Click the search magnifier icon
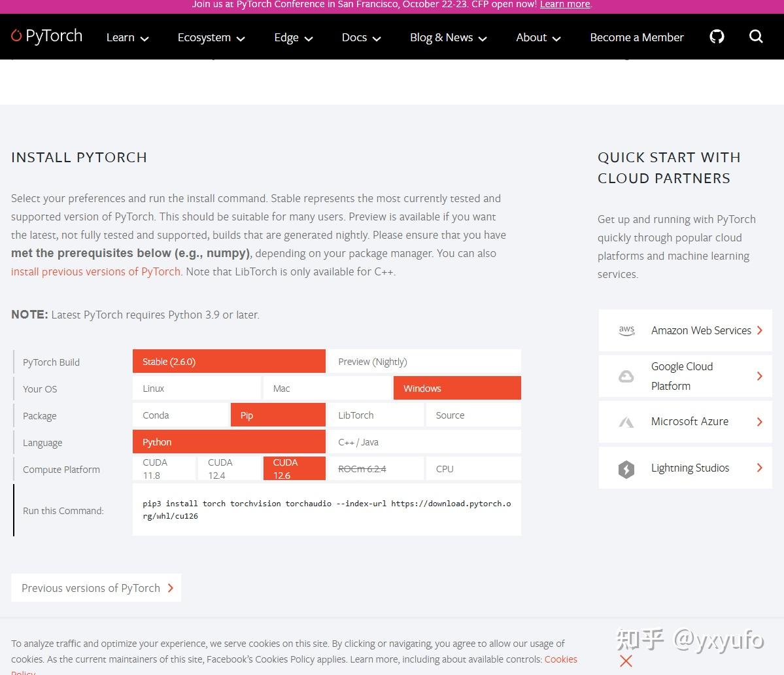Screen dimensions: 784x675 (x=756, y=37)
